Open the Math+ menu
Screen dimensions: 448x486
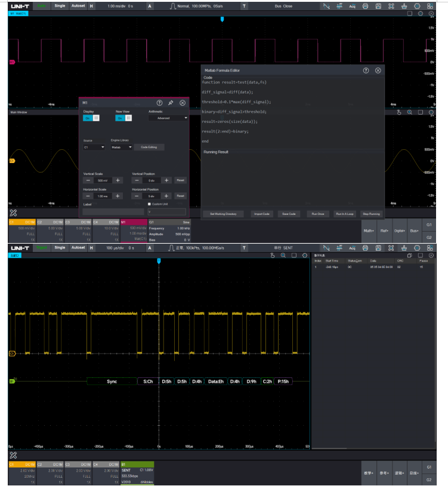click(x=370, y=230)
